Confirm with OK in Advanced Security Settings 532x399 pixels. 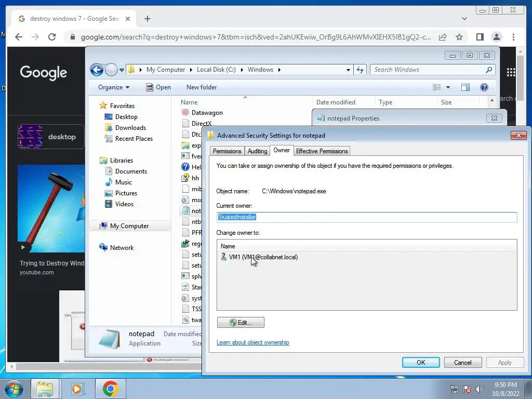421,362
